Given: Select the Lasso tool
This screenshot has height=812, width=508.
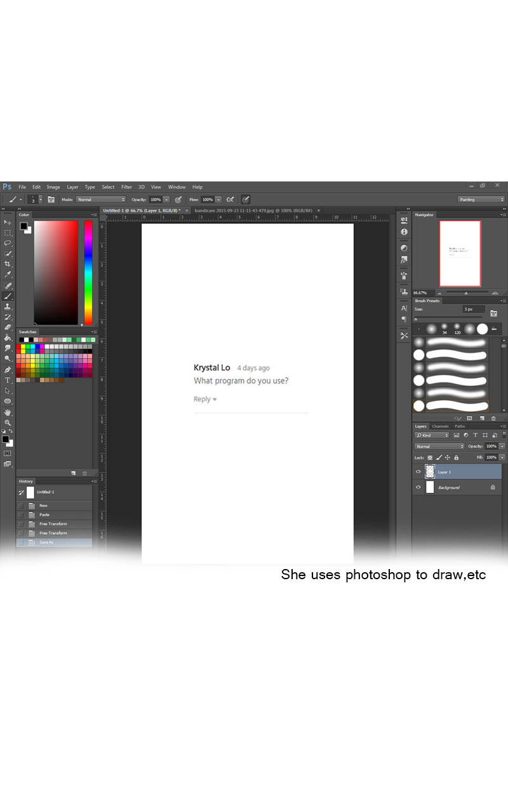Looking at the screenshot, I should coord(8,243).
